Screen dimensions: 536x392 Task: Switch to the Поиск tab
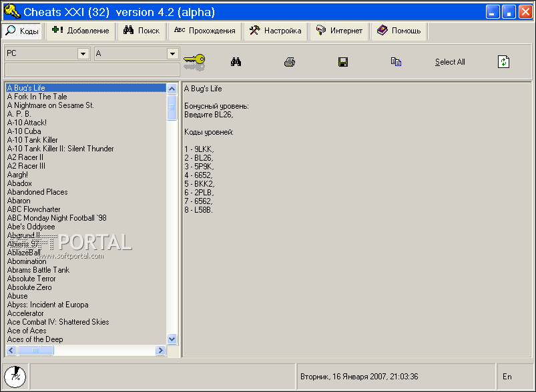click(x=142, y=31)
